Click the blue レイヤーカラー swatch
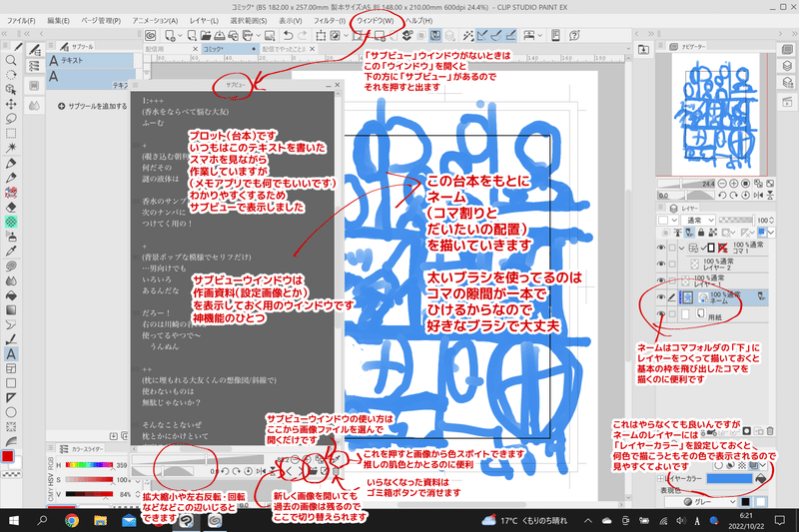Viewport: 799px width, 532px height. [729, 478]
